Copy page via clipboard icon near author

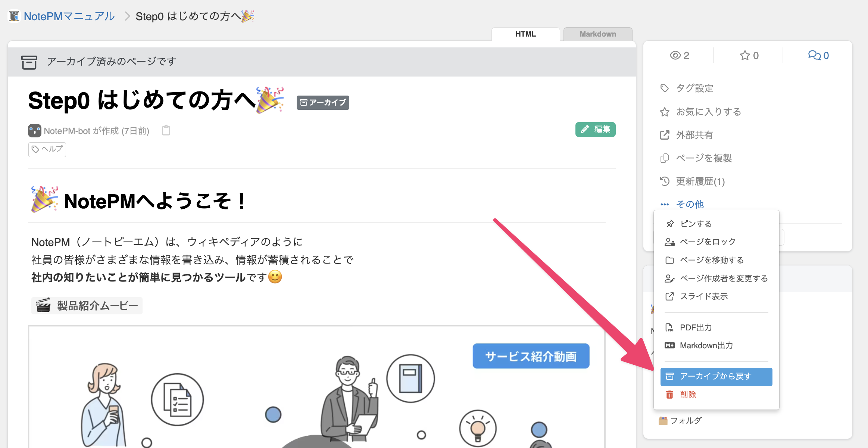point(166,130)
